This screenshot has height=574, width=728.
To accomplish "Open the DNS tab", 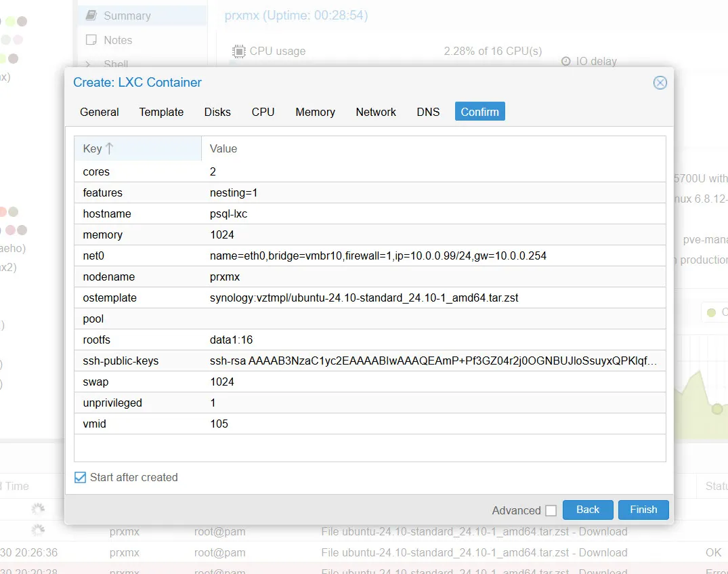I will (428, 112).
